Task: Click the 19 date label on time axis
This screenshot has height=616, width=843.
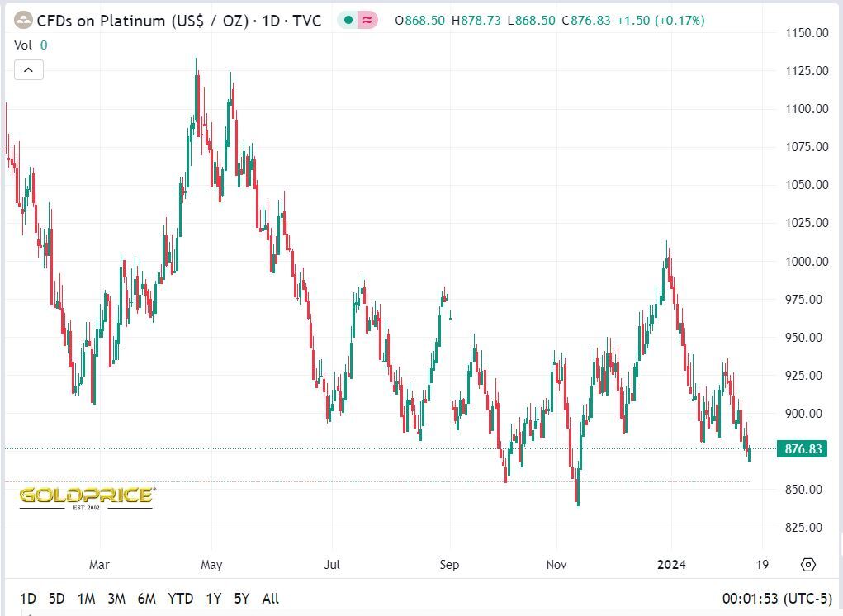Action: pyautogui.click(x=762, y=565)
